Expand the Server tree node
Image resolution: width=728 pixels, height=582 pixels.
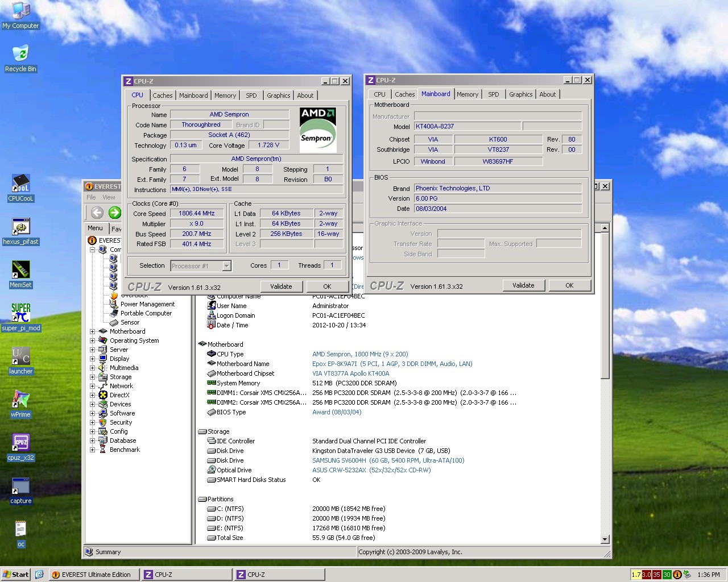[x=92, y=350]
